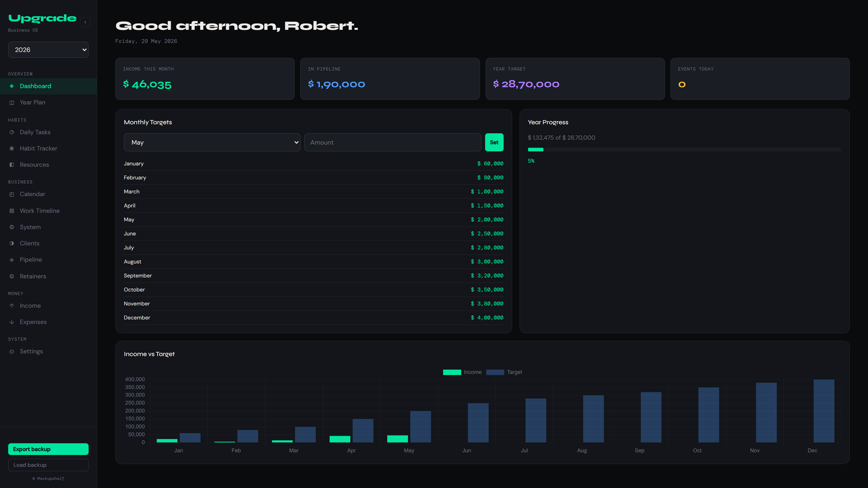Collapse the sidebar with the chevron button
The width and height of the screenshot is (868, 488).
[x=85, y=22]
